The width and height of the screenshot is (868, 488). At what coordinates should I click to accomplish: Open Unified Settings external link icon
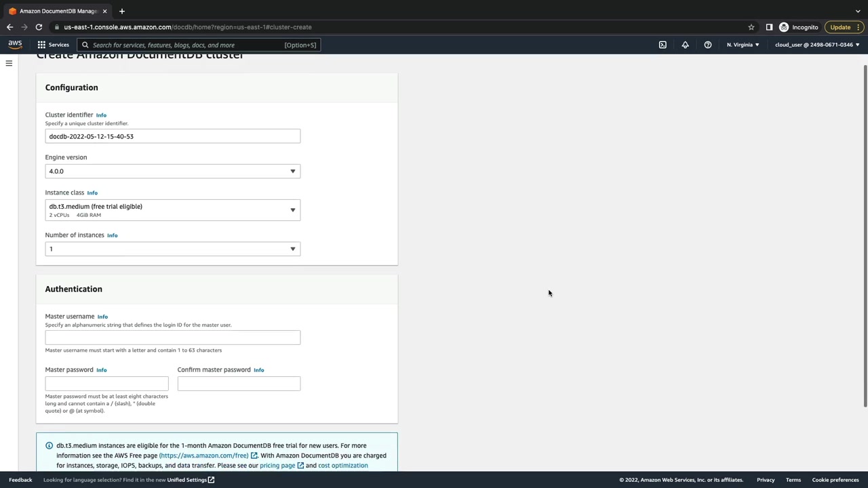coord(212,480)
